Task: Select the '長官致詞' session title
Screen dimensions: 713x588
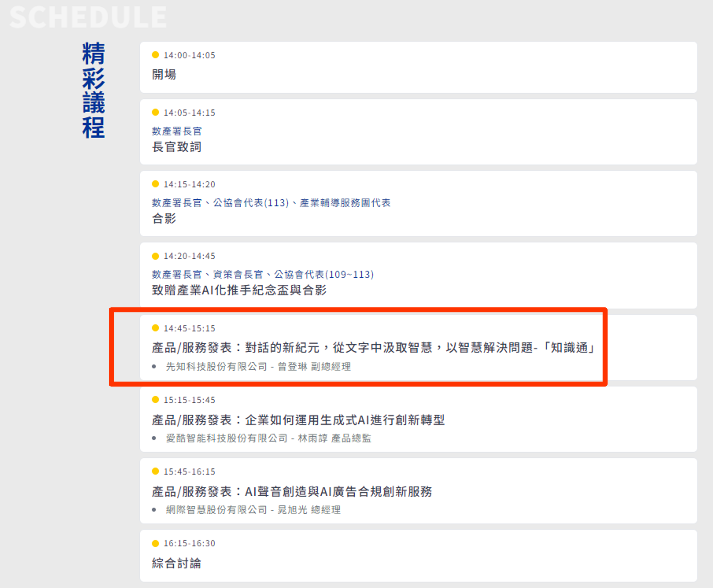Action: (x=177, y=147)
